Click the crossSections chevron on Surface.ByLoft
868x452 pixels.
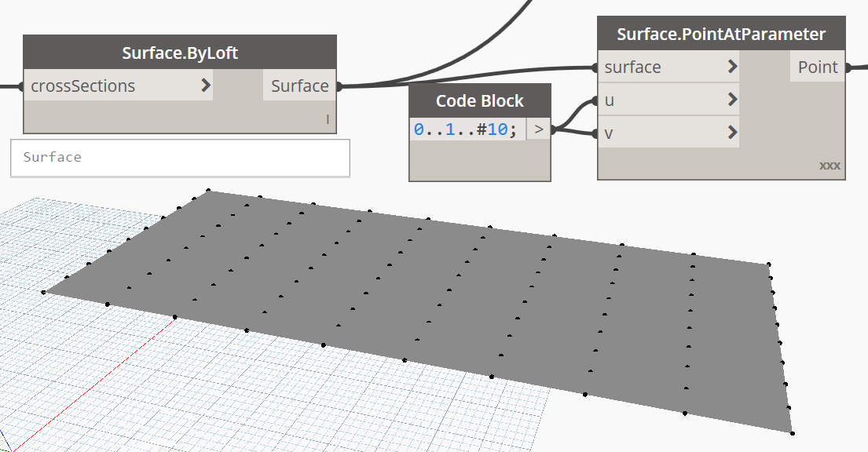[x=206, y=86]
